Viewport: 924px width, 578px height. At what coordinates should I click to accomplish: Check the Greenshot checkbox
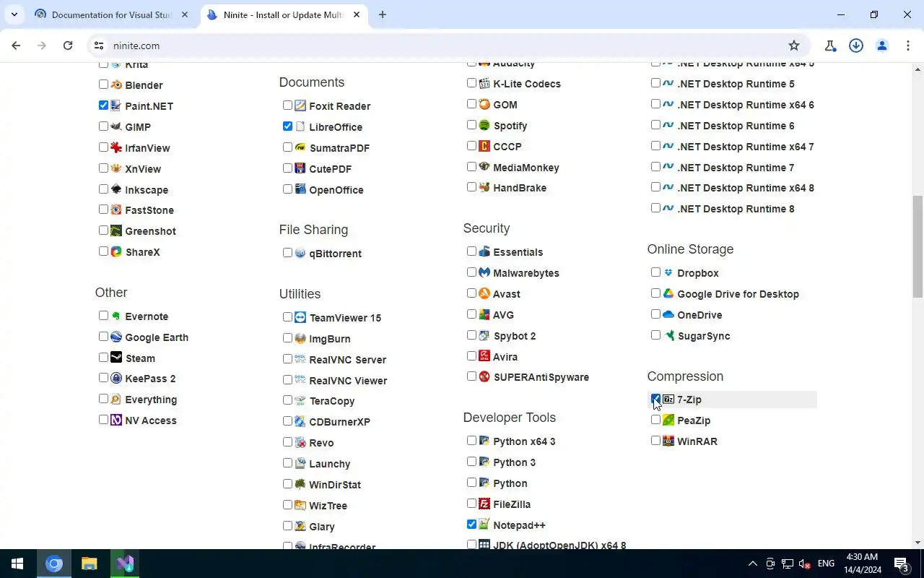(103, 230)
